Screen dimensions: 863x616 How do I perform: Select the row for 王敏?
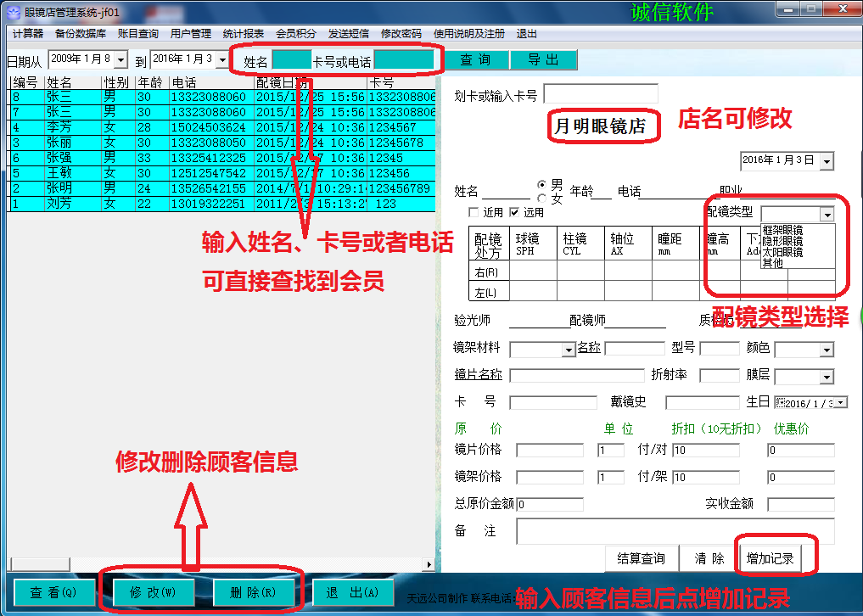pyautogui.click(x=222, y=173)
